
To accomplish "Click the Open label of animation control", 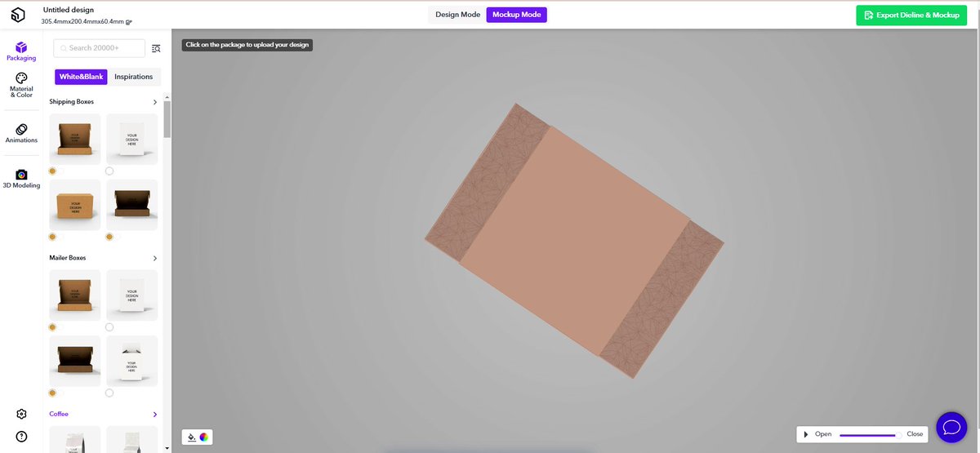I will pos(823,434).
